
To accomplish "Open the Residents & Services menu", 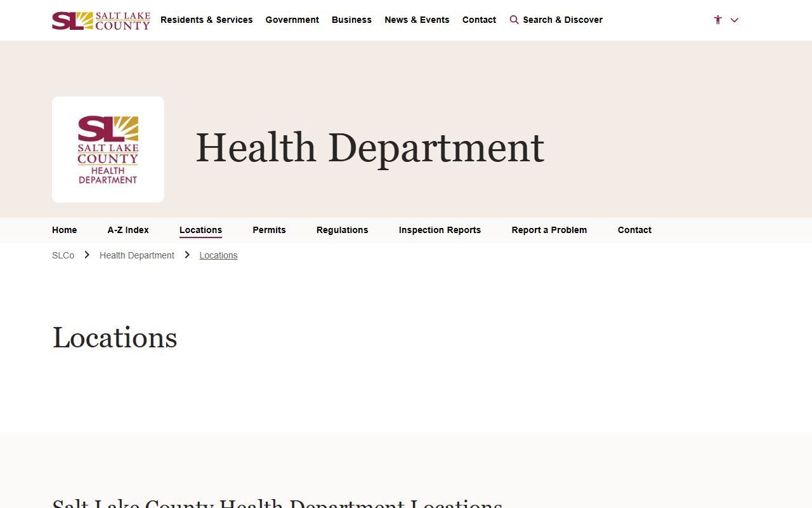I will coord(207,20).
